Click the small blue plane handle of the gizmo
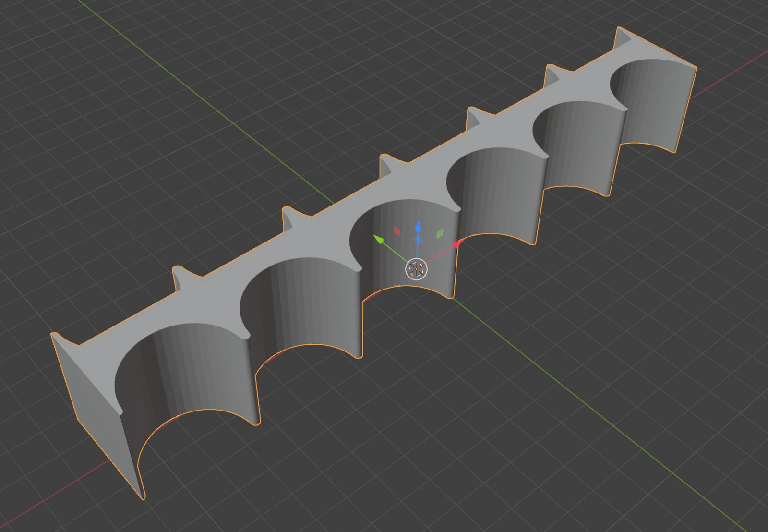The height and width of the screenshot is (532, 768). pos(418,240)
